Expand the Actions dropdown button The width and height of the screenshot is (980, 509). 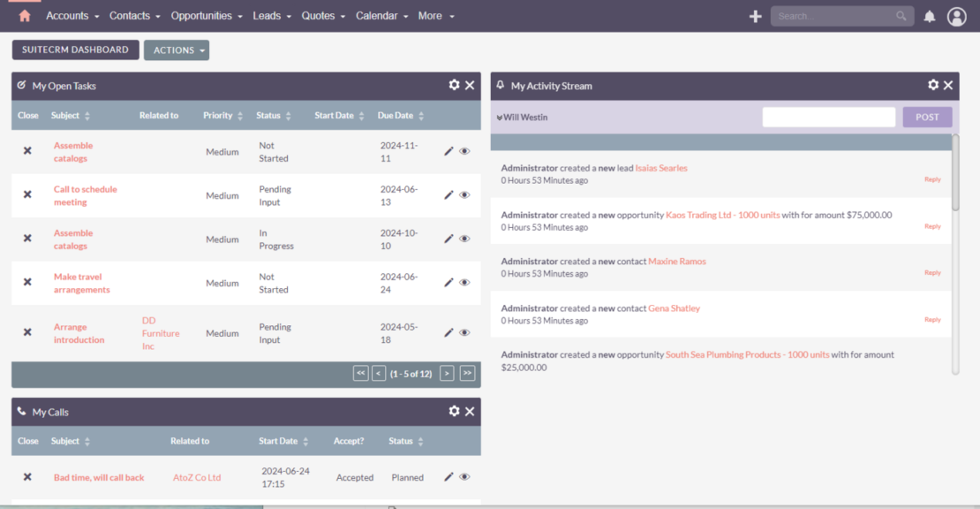tap(177, 50)
